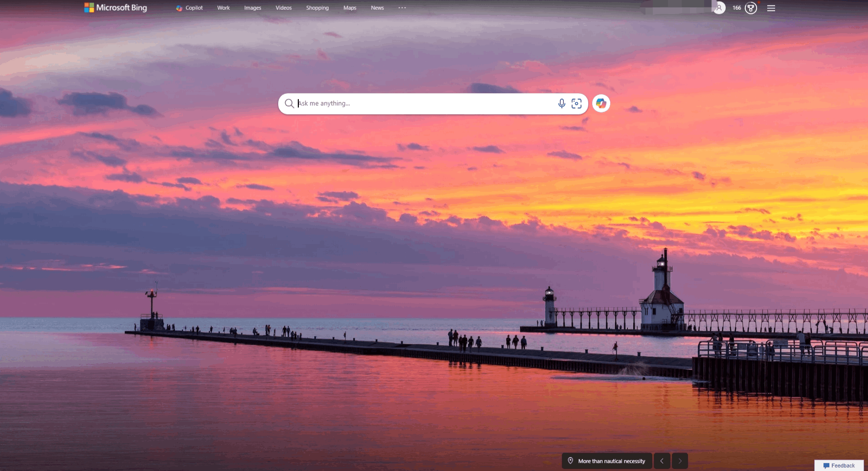Open the Feedback button
This screenshot has height=471, width=868.
pos(839,466)
